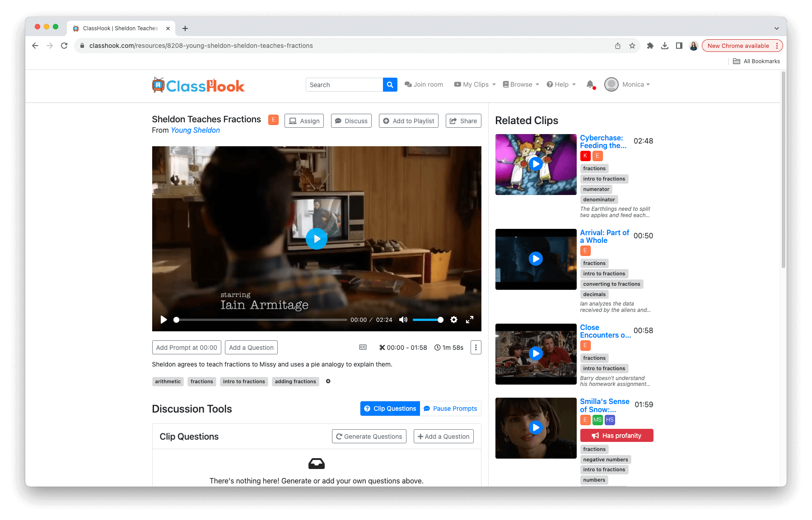This screenshot has height=520, width=812.
Task: Open the three-dot clip options menu
Action: click(x=476, y=347)
